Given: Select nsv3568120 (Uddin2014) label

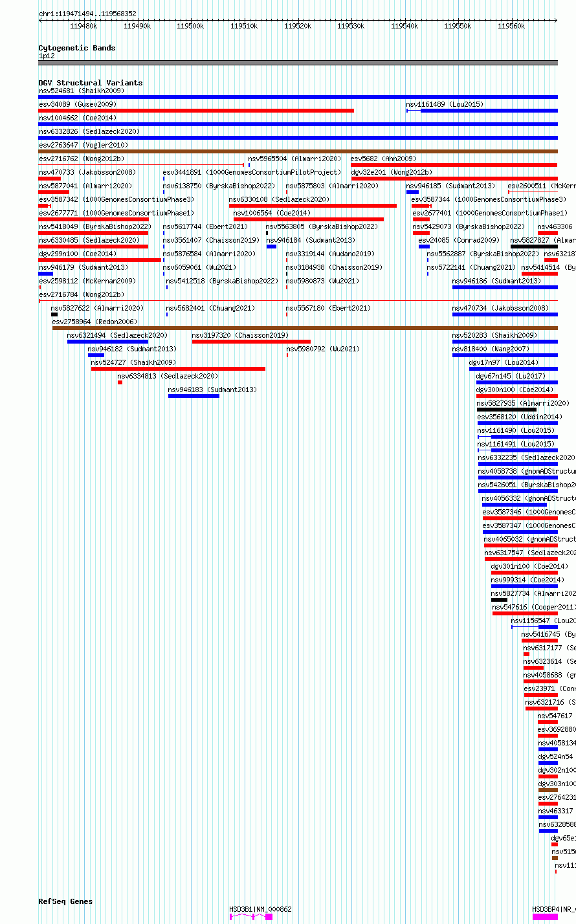Looking at the screenshot, I should point(520,417).
